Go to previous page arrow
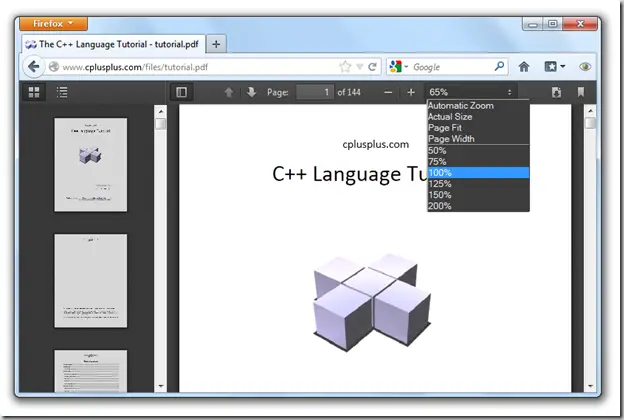 (229, 92)
